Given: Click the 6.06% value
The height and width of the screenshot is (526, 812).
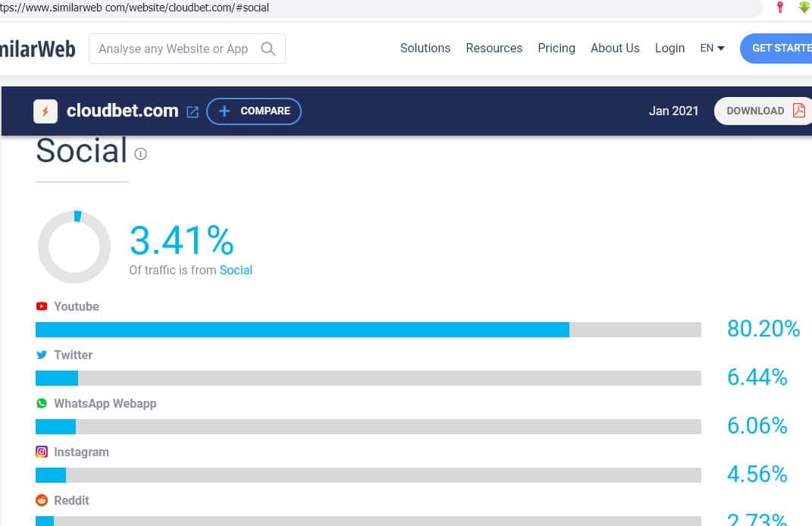Looking at the screenshot, I should [757, 425].
